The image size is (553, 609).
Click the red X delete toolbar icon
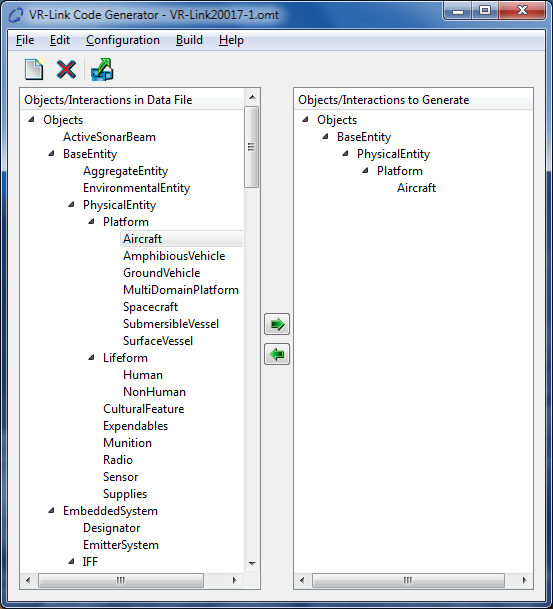(66, 70)
